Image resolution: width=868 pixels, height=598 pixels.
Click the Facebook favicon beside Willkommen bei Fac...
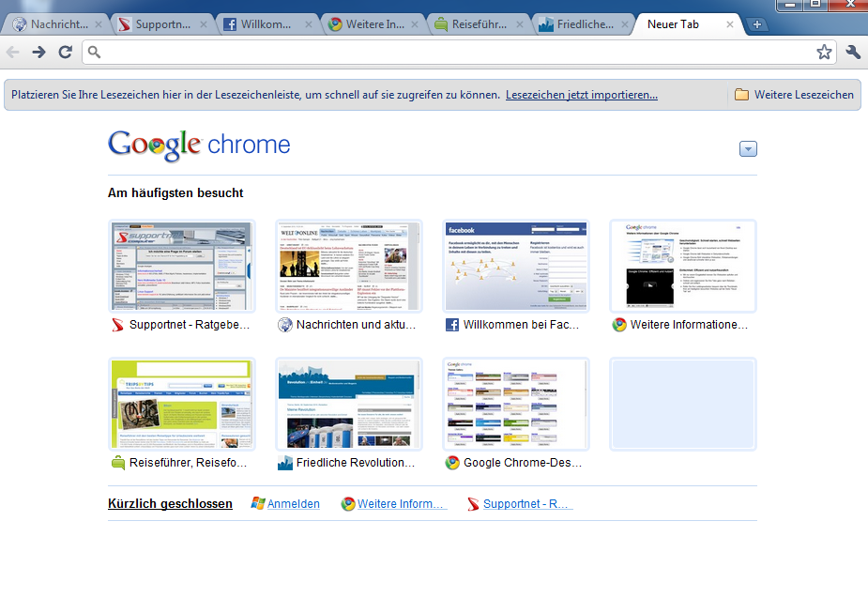tap(452, 325)
